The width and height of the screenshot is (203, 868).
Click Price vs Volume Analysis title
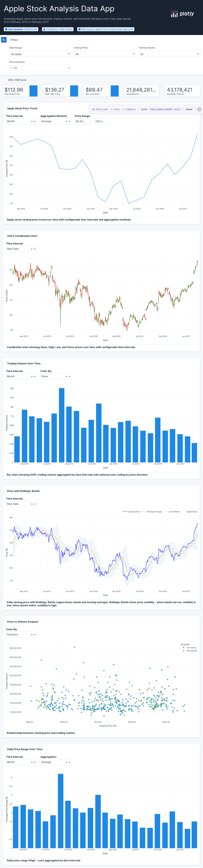coord(23,622)
